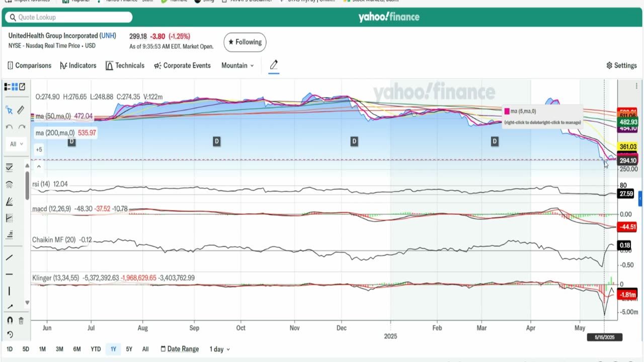Select the volume profile drawing tool
644x362 pixels.
tap(9, 235)
